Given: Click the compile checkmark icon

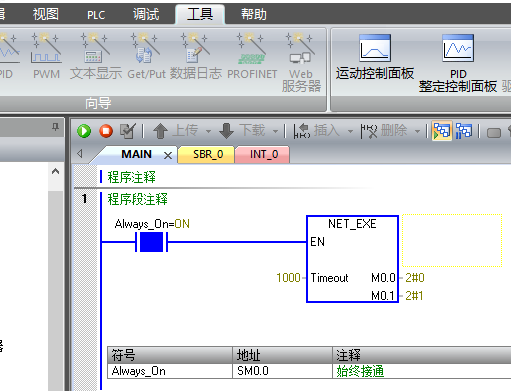Looking at the screenshot, I should pyautogui.click(x=128, y=131).
